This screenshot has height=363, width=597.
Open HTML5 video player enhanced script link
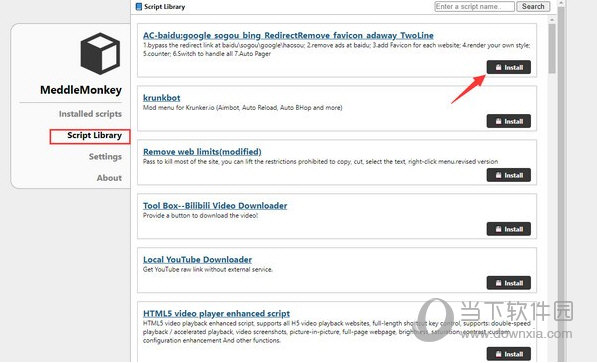click(216, 313)
